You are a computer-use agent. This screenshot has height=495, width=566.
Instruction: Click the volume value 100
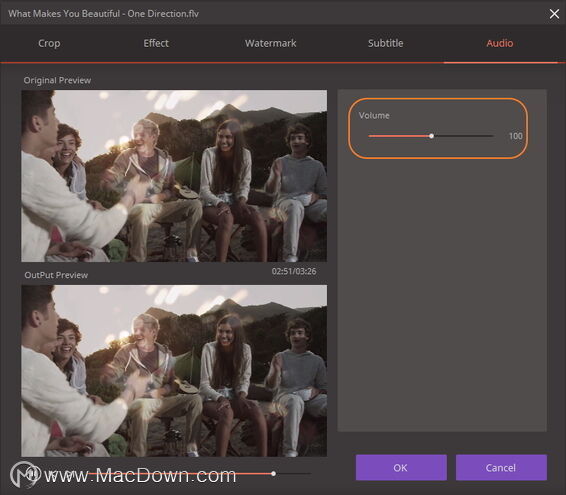coord(515,136)
